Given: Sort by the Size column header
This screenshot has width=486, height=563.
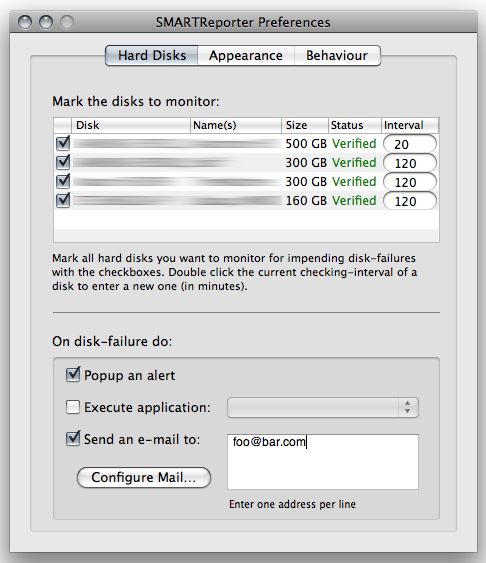Looking at the screenshot, I should (x=305, y=125).
